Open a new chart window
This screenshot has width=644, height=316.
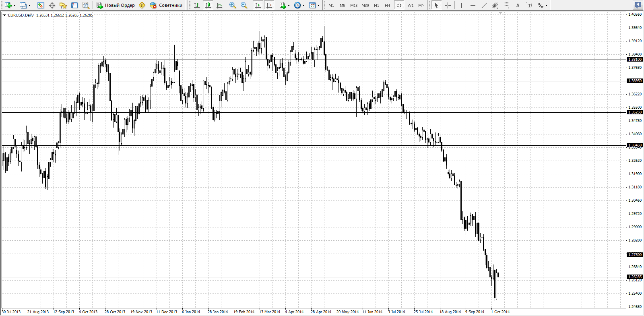point(8,5)
